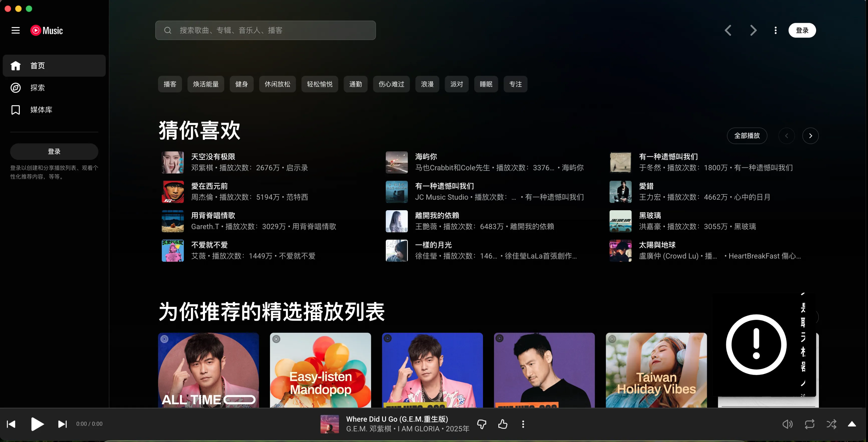
Task: Skip to the previous track
Action: point(11,424)
